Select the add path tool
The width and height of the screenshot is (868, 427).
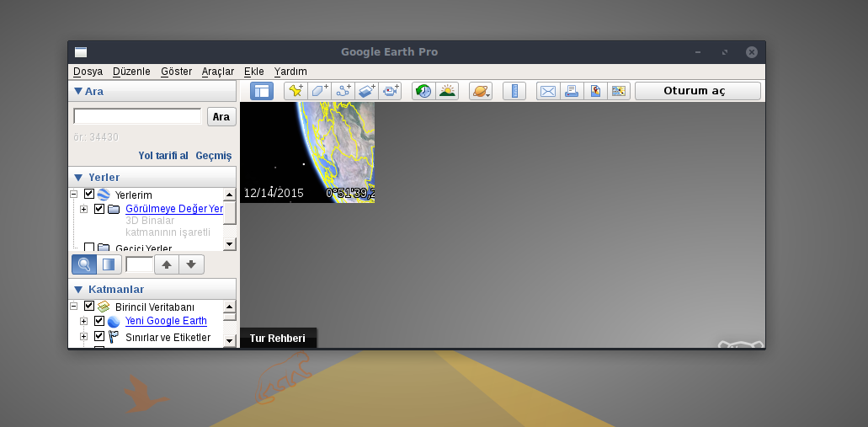[343, 91]
